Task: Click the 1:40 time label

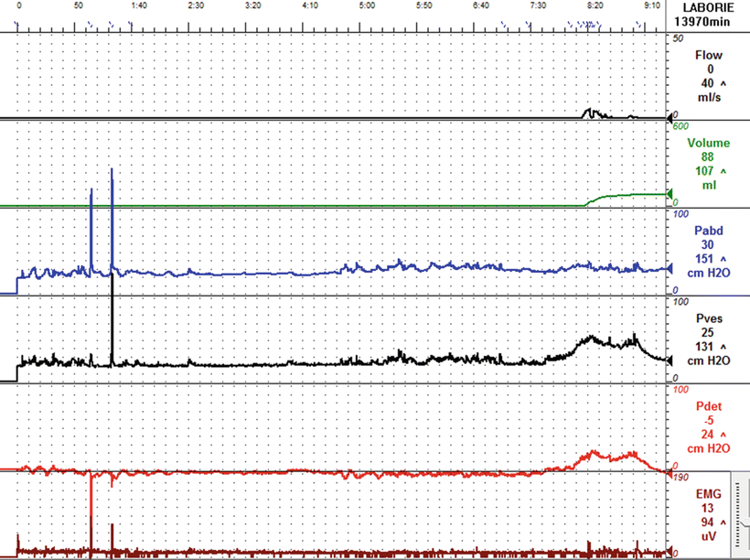Action: [x=139, y=5]
